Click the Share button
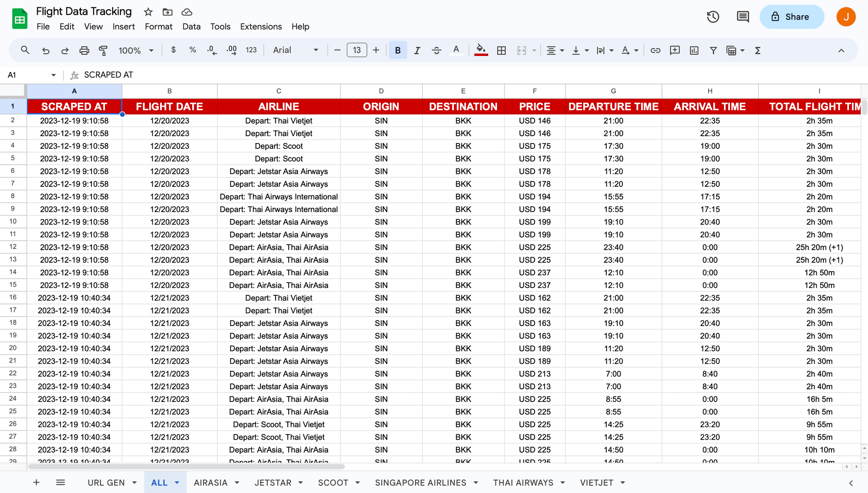 (792, 16)
